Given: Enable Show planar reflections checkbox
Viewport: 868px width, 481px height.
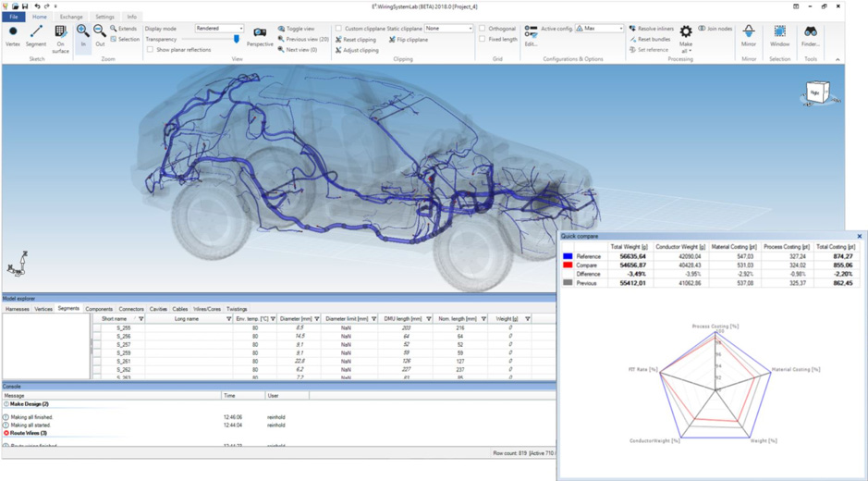Looking at the screenshot, I should pos(151,50).
